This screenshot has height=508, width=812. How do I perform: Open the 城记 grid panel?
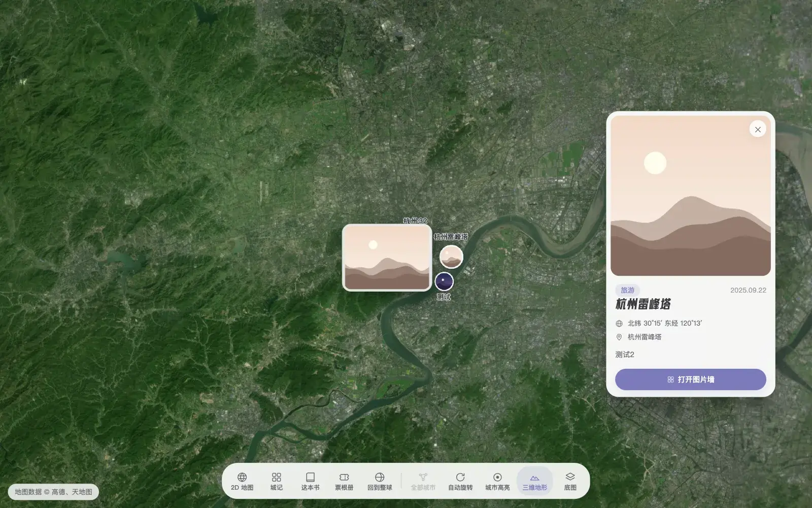pyautogui.click(x=277, y=481)
